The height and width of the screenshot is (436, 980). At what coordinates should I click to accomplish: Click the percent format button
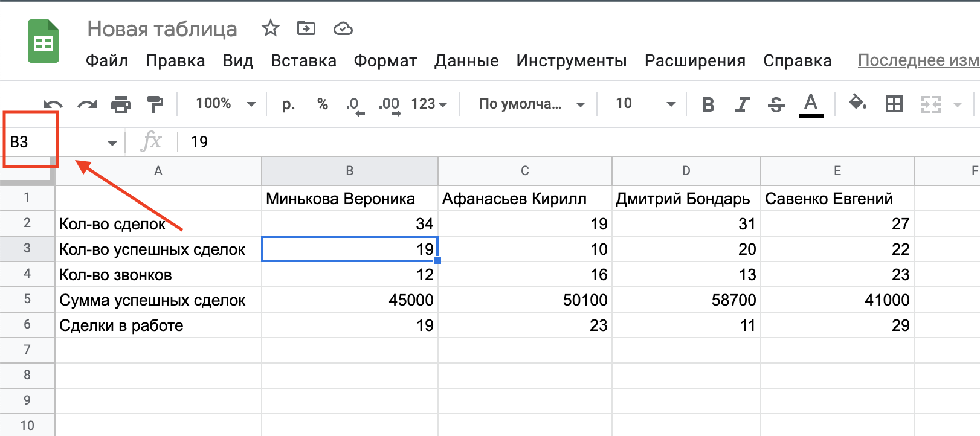tap(323, 104)
